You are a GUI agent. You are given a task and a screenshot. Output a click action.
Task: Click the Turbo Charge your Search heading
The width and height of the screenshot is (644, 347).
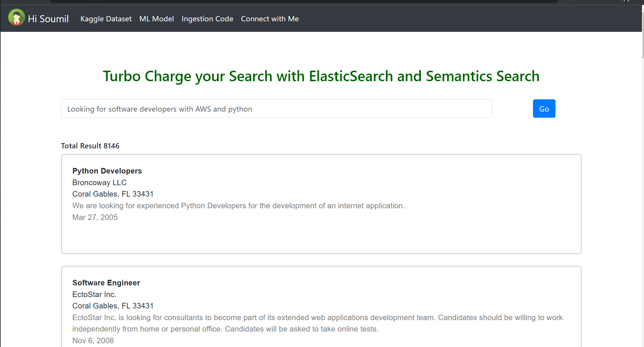coord(321,76)
